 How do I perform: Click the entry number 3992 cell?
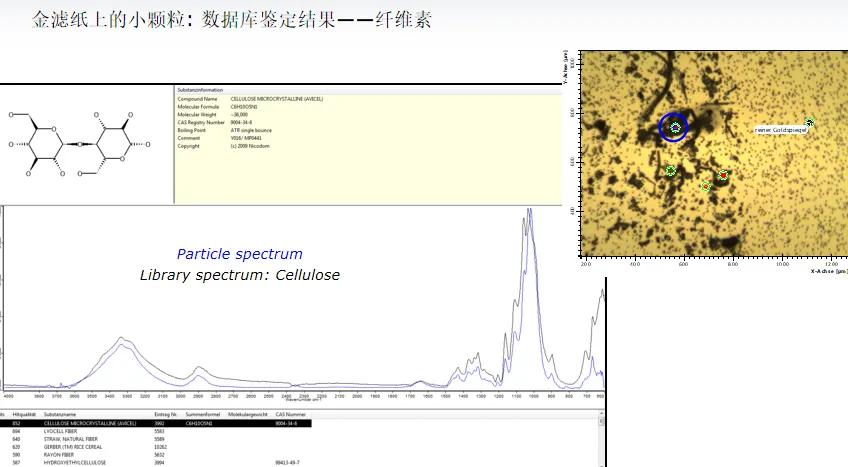tap(159, 423)
